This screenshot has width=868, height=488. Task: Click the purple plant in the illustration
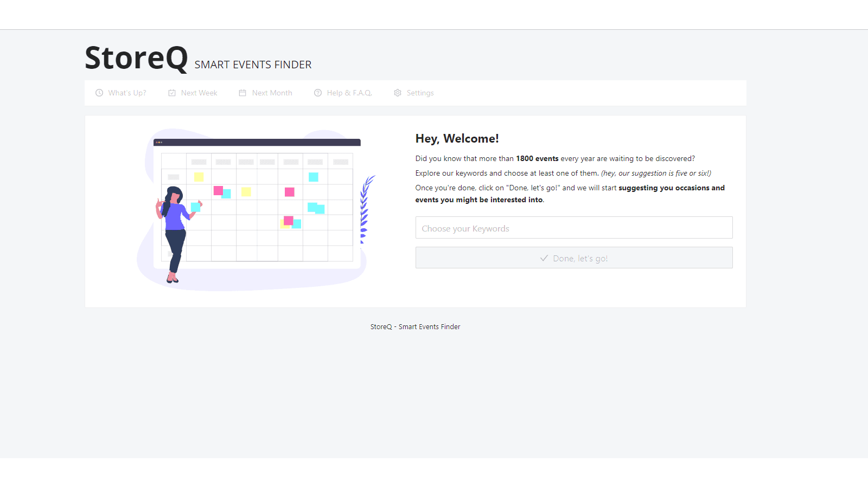(x=366, y=209)
